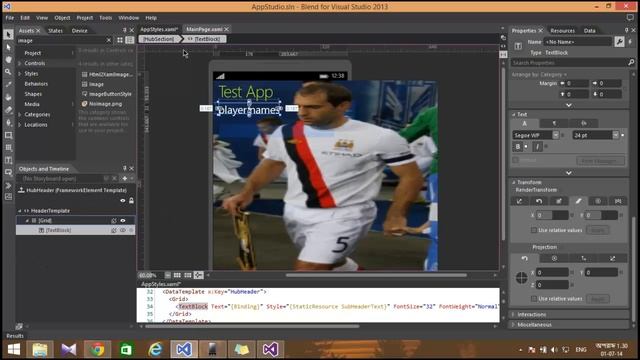
Task: Select the Pan hand tool
Action: (8, 59)
